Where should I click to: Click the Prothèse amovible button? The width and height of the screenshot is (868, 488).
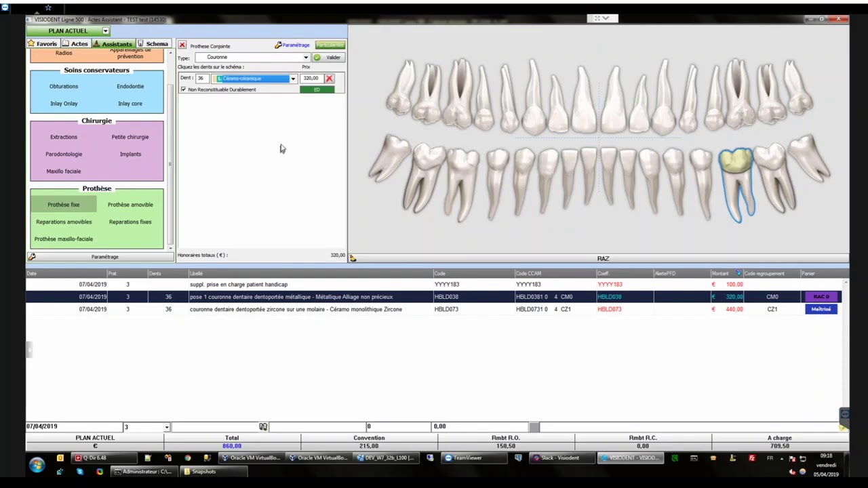tap(130, 205)
